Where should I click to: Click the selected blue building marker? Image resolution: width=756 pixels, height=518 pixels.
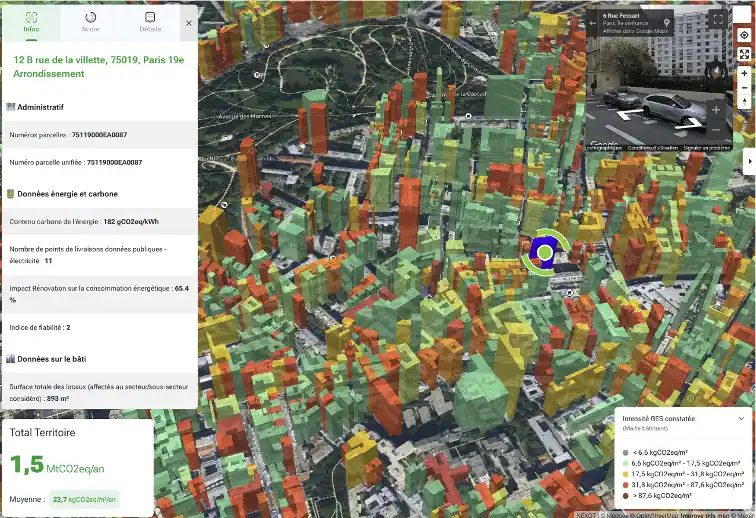point(545,253)
